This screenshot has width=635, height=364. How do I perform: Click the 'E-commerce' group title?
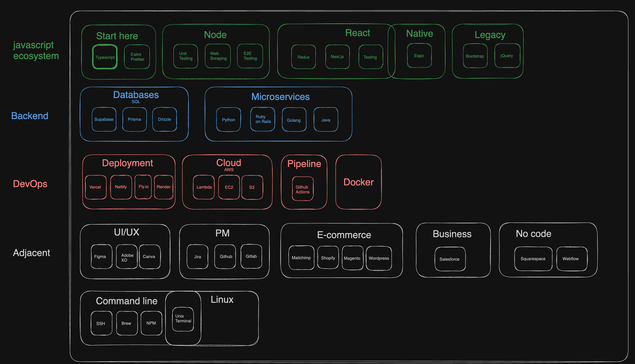[x=344, y=235]
